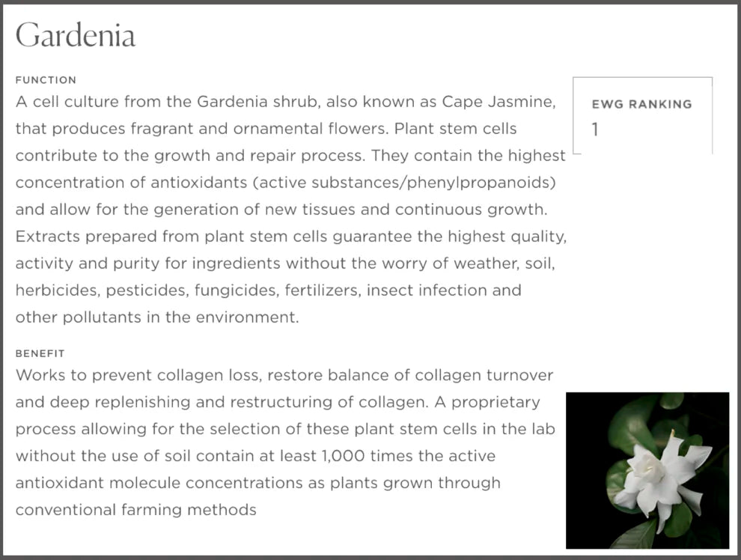Select the EWG ranking value 1
Image resolution: width=741 pixels, height=560 pixels.
(595, 130)
